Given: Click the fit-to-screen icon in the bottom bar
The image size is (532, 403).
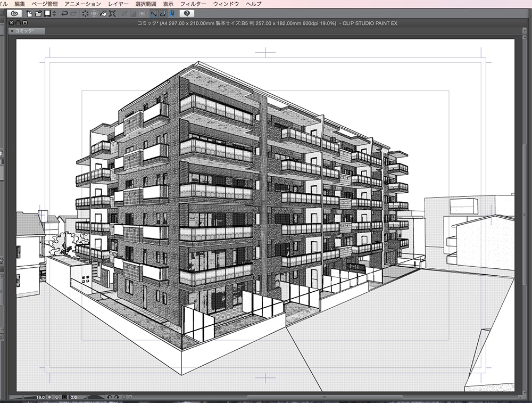Looking at the screenshot, I should [64, 397].
